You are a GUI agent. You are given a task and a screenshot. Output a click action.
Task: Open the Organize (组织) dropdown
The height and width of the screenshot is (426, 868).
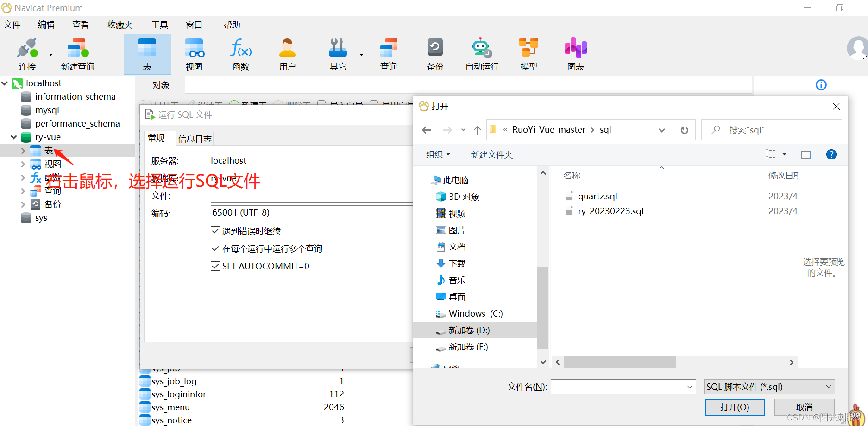pos(438,154)
